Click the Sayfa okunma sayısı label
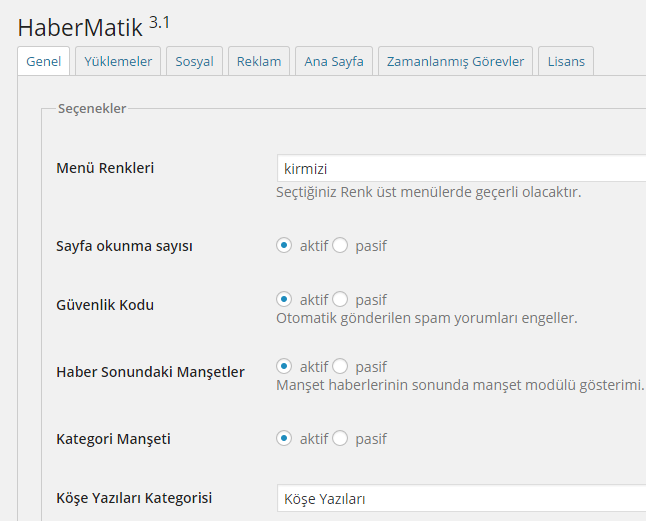The width and height of the screenshot is (646, 521). point(124,246)
